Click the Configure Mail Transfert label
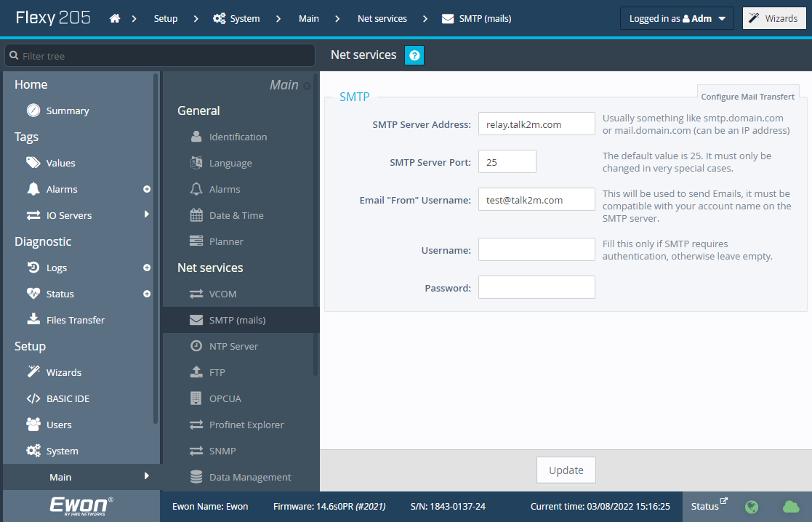The height and width of the screenshot is (522, 812). [x=748, y=97]
